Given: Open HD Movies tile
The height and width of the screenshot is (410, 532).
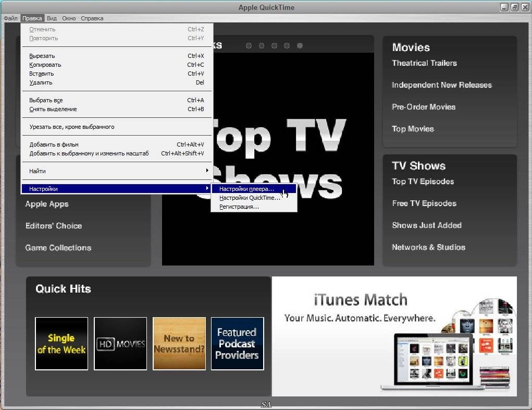Looking at the screenshot, I should coord(120,343).
